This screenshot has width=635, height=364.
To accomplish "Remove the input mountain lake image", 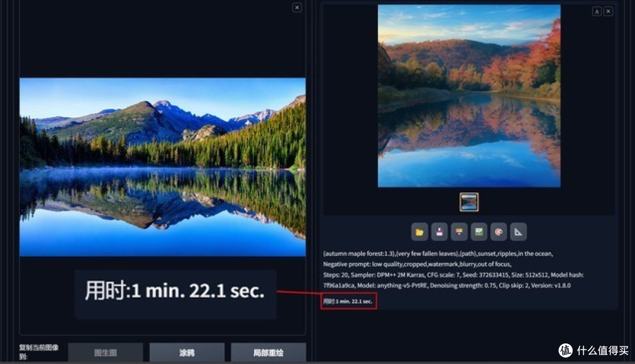I will tap(297, 8).
